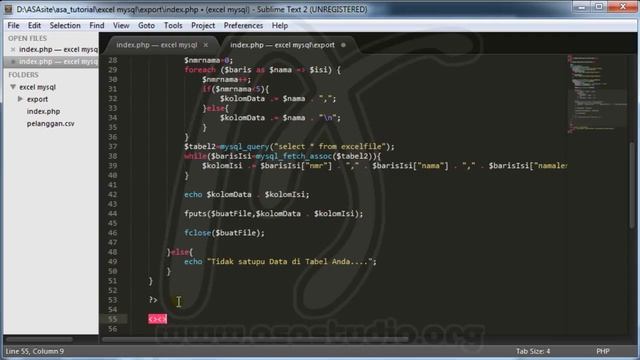This screenshot has height=360, width=640.
Task: Click the '}else{' on line 48
Action: point(180,252)
